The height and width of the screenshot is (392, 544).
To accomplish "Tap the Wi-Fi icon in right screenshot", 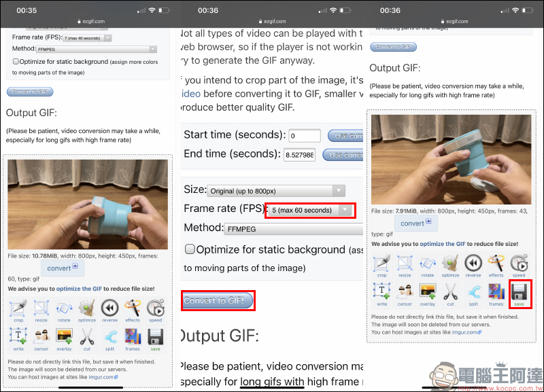I will coord(515,10).
